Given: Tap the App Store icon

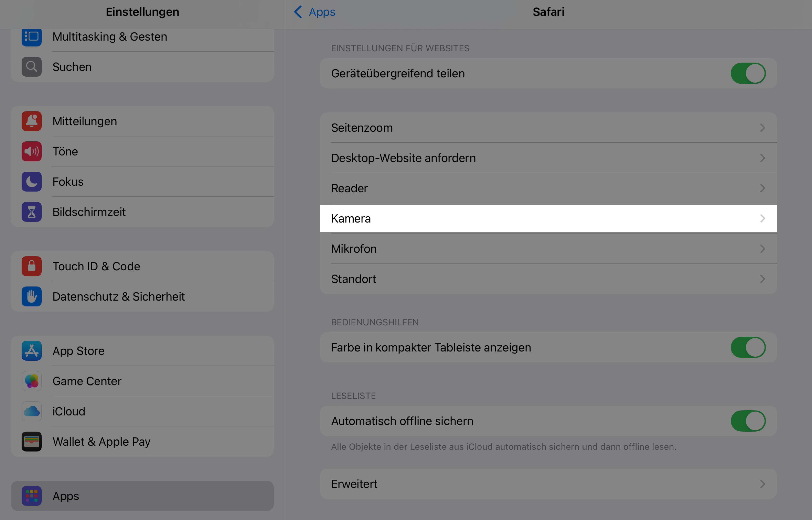Looking at the screenshot, I should pos(31,351).
